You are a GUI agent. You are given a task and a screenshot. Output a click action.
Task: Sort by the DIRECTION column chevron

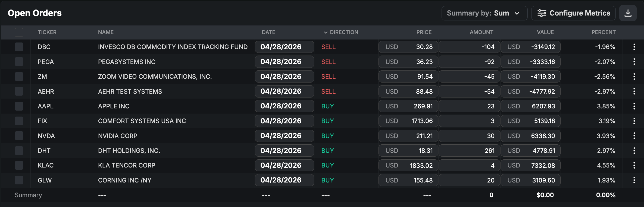[x=326, y=32]
